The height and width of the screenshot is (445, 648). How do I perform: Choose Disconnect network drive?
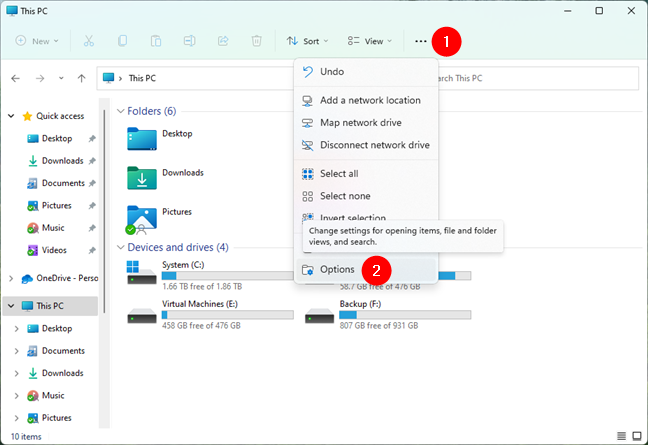[x=366, y=145]
